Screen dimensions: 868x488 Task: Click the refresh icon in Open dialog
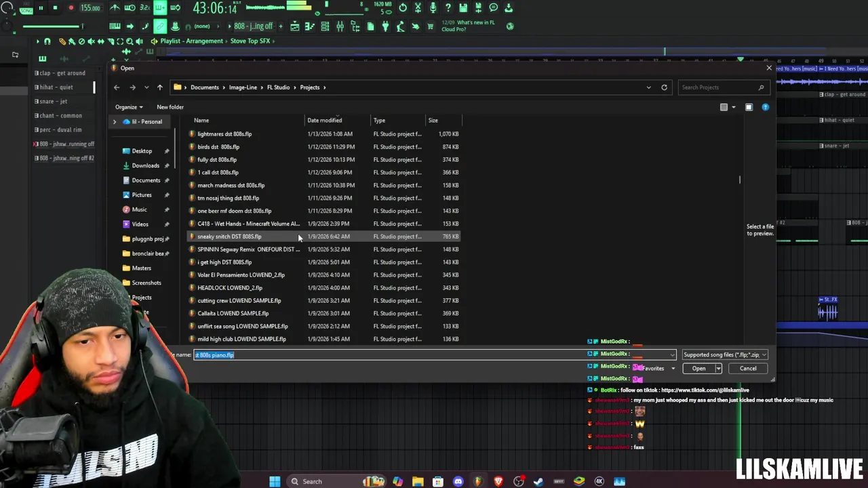664,87
